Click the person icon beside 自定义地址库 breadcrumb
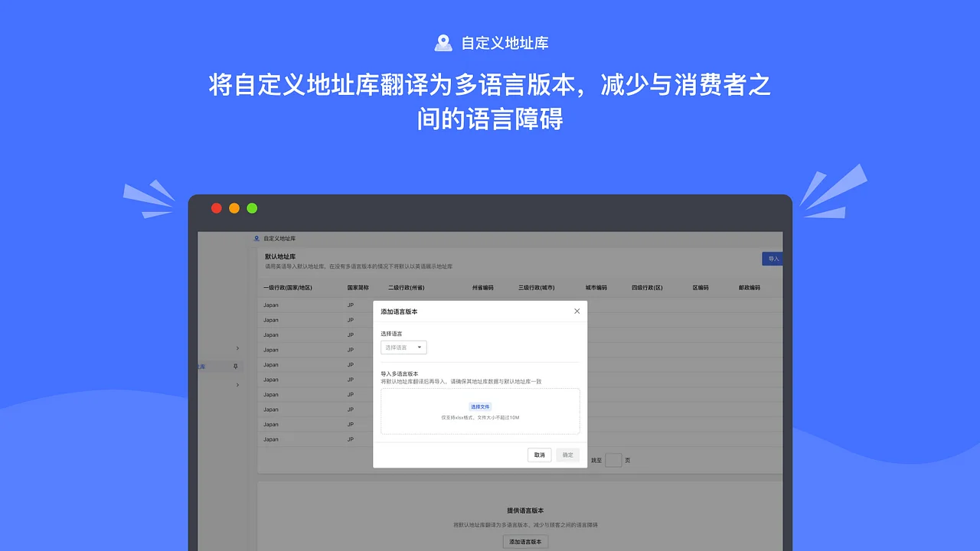This screenshot has height=551, width=980. pos(256,238)
